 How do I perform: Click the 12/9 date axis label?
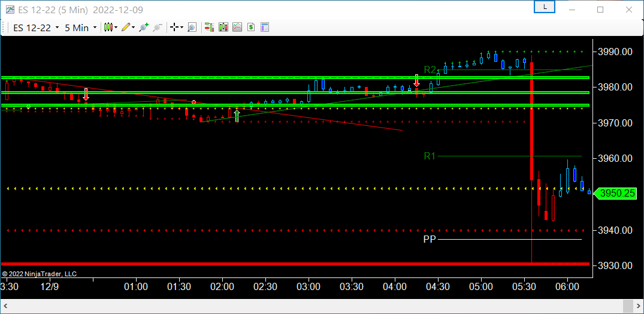click(50, 286)
